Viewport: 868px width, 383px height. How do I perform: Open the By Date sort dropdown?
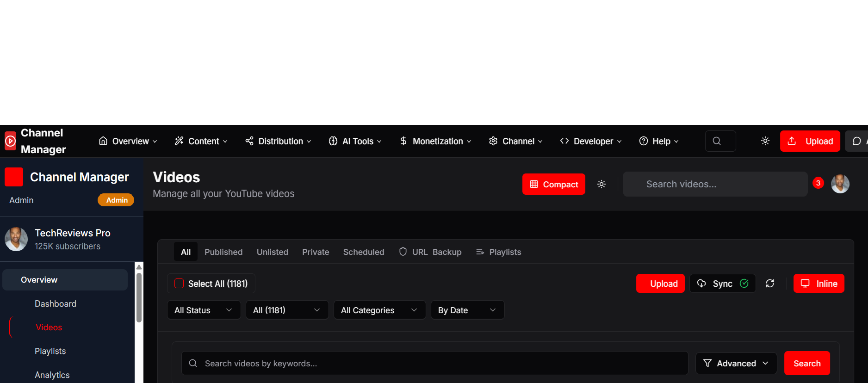tap(467, 310)
